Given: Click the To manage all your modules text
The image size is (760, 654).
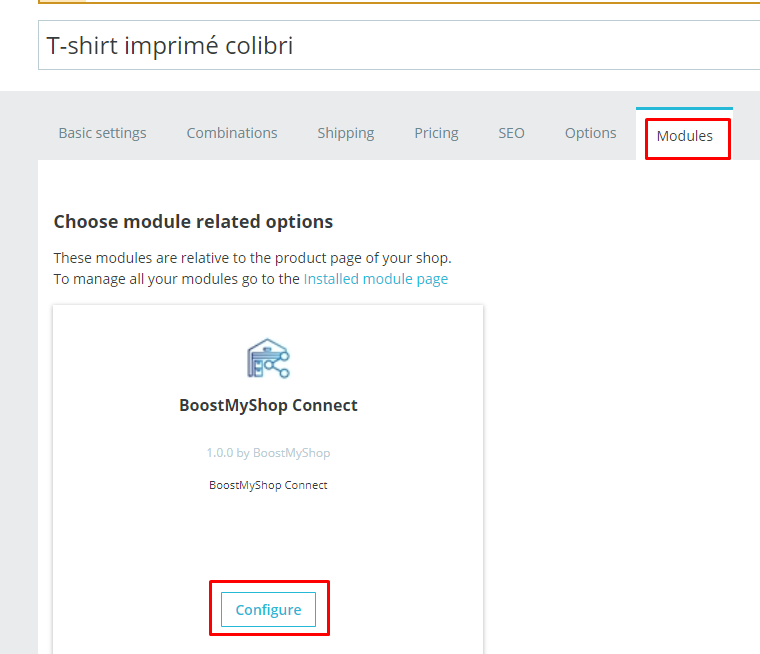Looking at the screenshot, I should (176, 279).
